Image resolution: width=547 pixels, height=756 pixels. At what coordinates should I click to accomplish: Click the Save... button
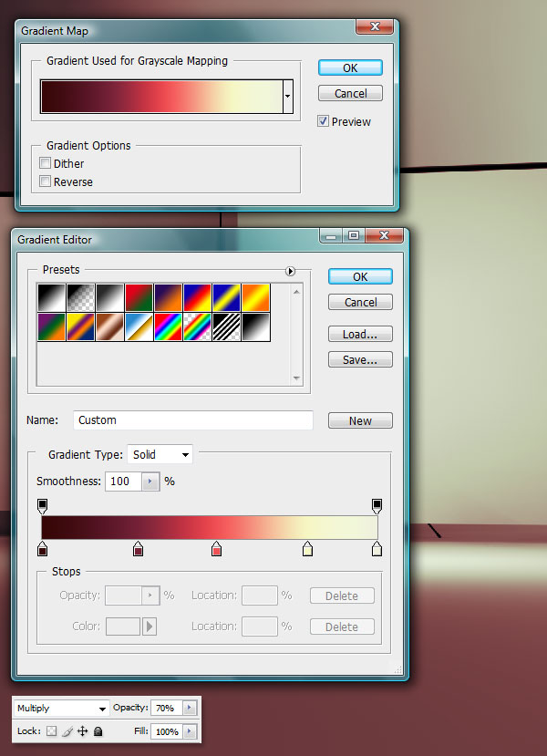(x=360, y=359)
